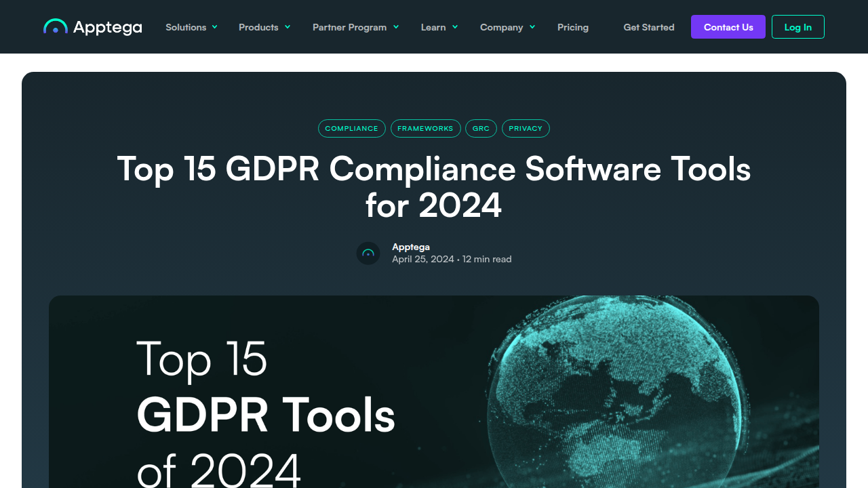
Task: Follow the Get Started link
Action: (x=649, y=27)
